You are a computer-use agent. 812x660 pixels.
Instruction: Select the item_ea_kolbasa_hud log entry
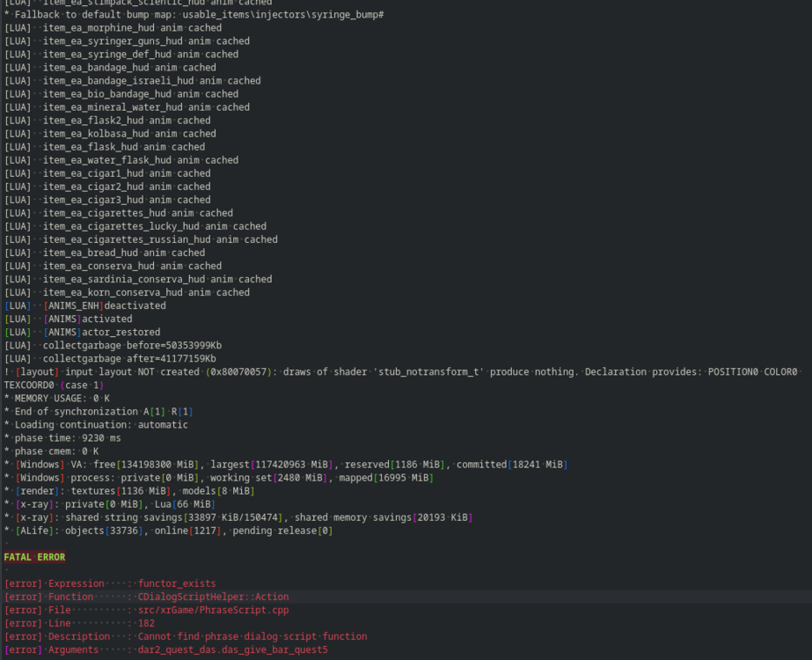click(110, 134)
